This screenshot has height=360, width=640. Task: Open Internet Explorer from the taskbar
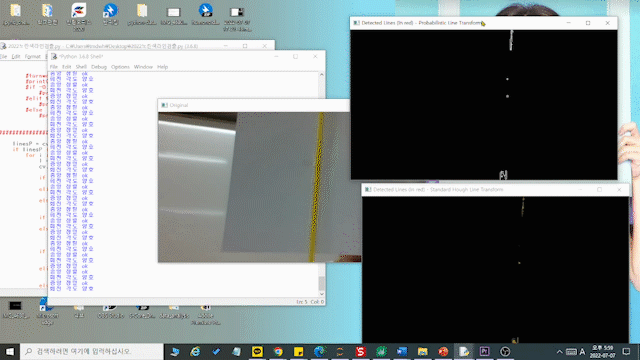[x=195, y=351]
